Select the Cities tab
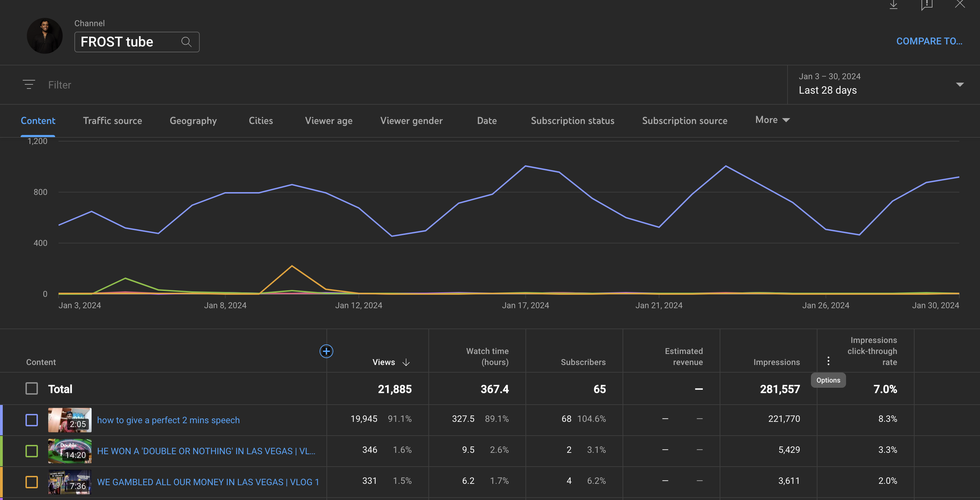This screenshot has width=980, height=500. 261,121
